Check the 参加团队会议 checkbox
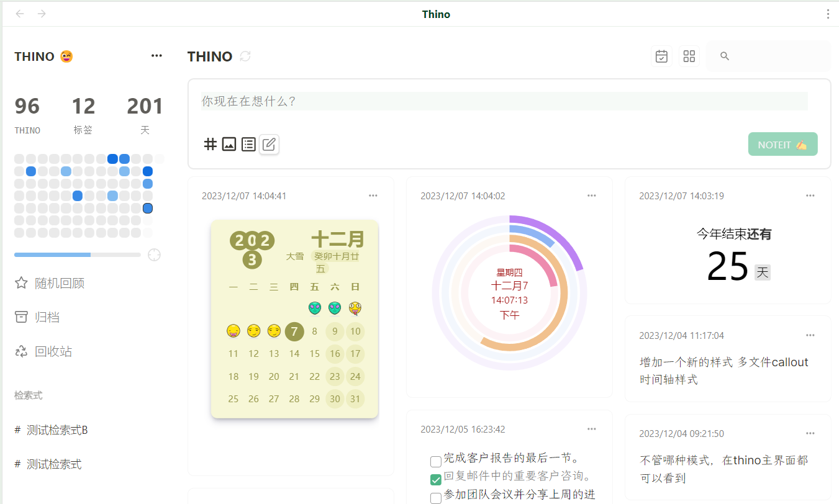Image resolution: width=839 pixels, height=504 pixels. pos(436,497)
